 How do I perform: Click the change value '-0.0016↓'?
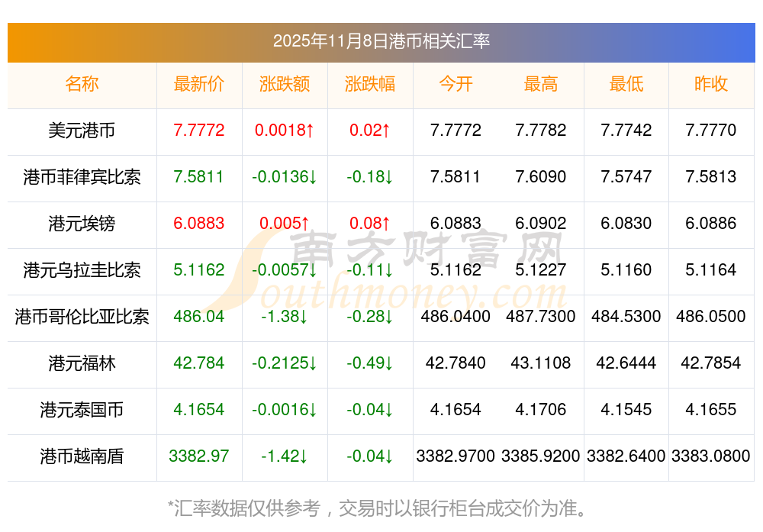pyautogui.click(x=284, y=409)
